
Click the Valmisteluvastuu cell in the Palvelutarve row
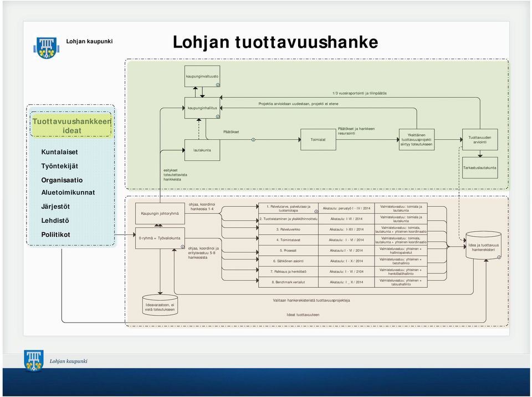point(401,208)
